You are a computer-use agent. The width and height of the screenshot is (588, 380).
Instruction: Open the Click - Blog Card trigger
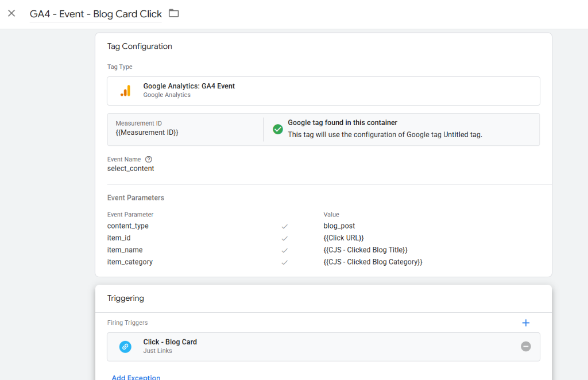(323, 347)
